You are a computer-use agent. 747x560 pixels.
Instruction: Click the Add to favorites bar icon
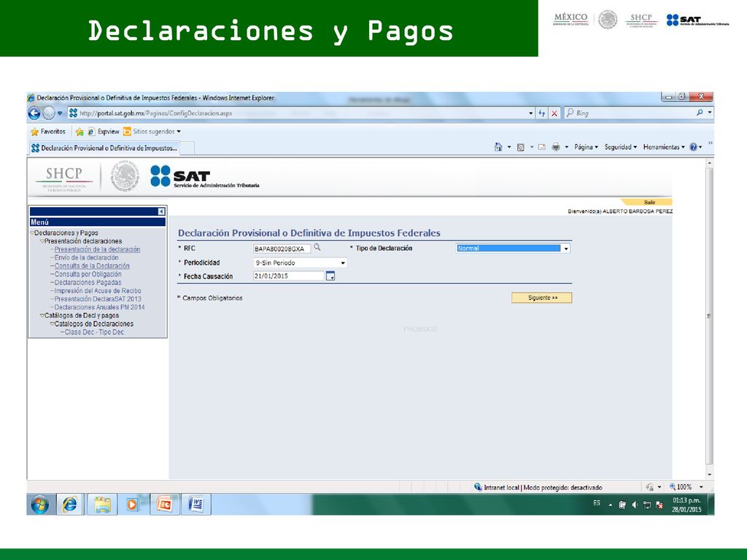coord(80,132)
